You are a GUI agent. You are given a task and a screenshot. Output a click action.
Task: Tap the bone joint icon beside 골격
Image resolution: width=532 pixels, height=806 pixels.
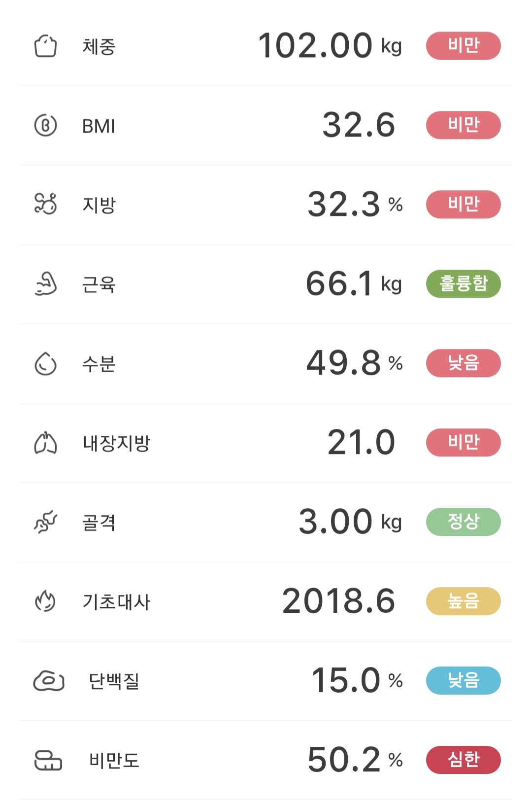point(45,522)
